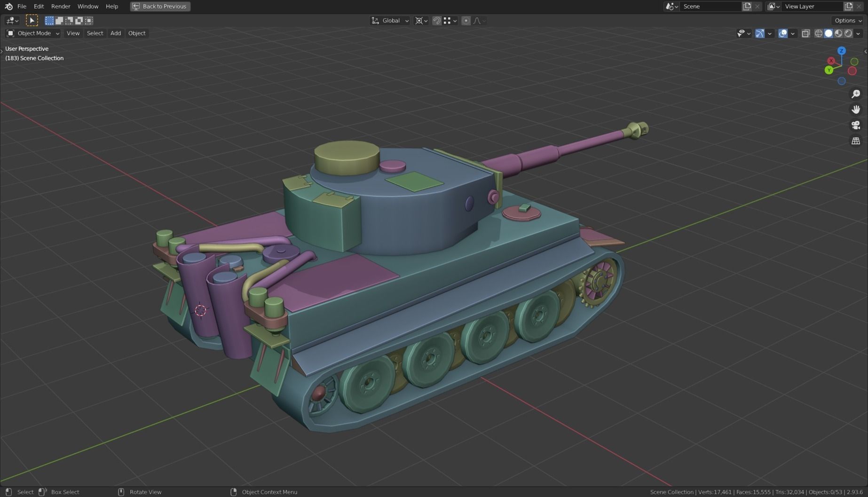Click the Blender version 2.93.6 in status bar
This screenshot has width=868, height=497.
coord(855,492)
